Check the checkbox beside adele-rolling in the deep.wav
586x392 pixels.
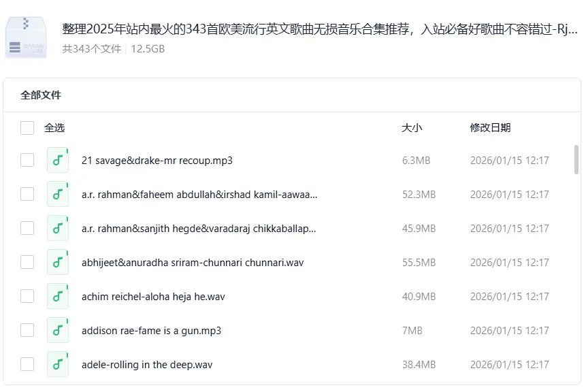(27, 364)
